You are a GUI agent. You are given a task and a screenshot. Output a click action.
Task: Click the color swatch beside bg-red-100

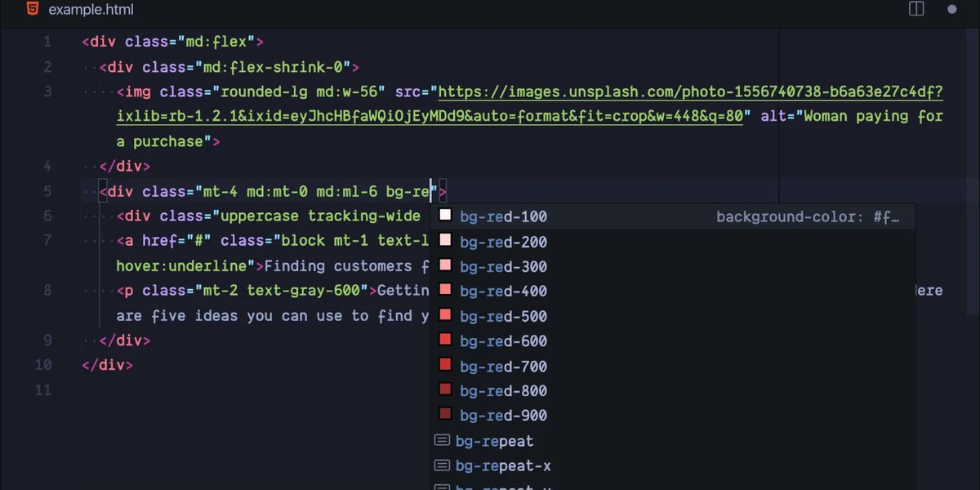pos(445,215)
